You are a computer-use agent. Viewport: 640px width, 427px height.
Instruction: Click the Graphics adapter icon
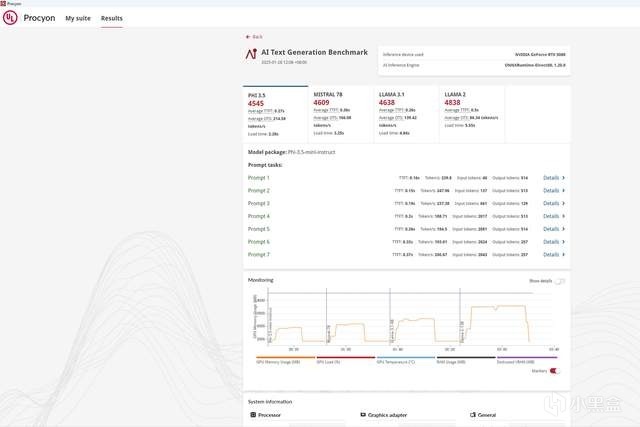point(363,415)
